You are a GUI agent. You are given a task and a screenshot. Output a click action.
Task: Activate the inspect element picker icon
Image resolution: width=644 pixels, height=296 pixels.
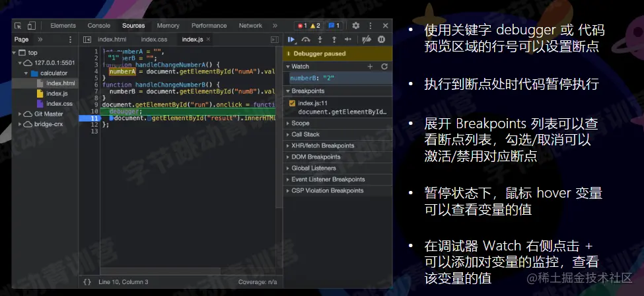coord(18,26)
